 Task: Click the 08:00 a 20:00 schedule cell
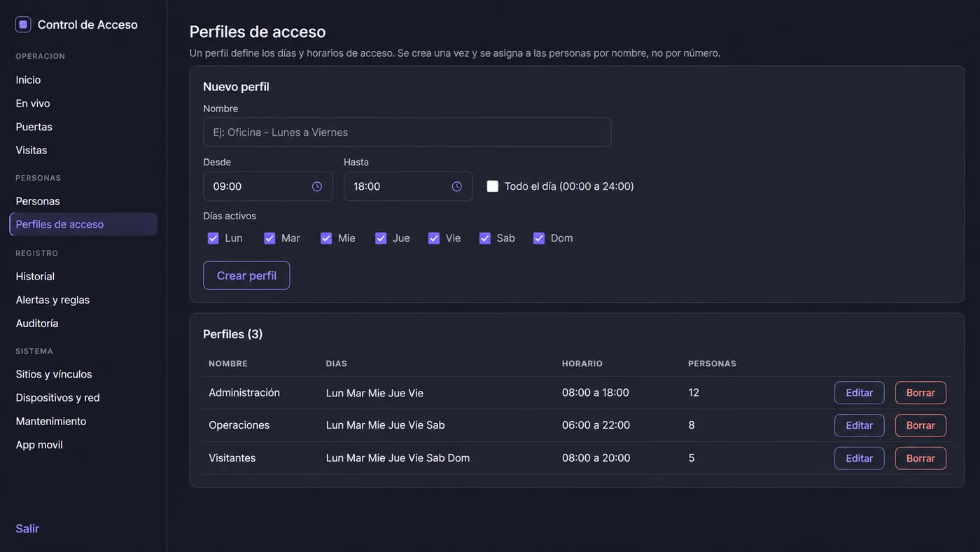596,458
